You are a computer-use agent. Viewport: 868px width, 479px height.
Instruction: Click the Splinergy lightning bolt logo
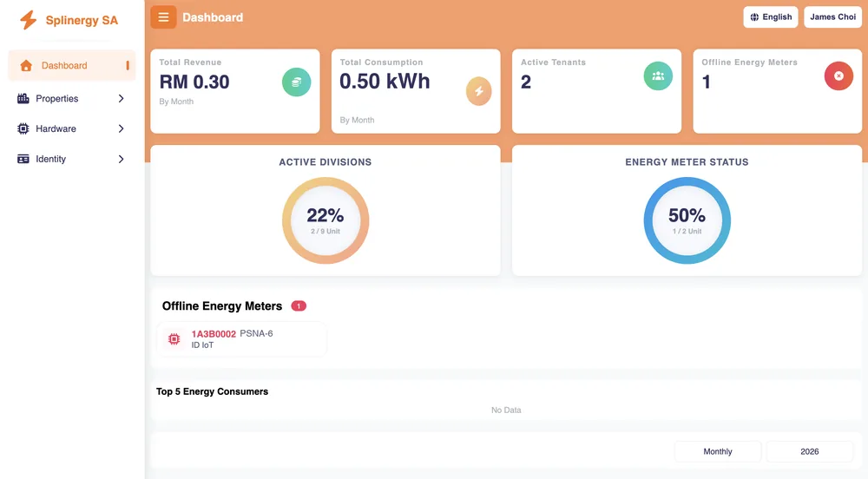click(29, 20)
